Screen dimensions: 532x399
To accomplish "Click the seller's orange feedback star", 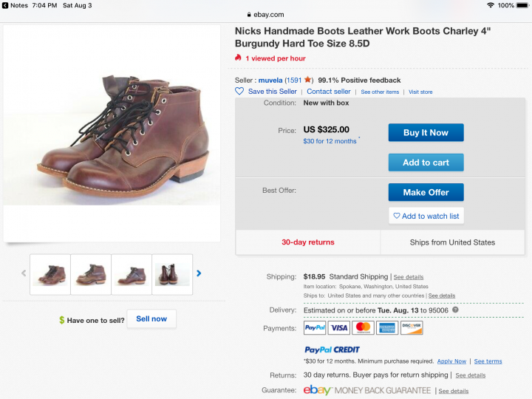I will point(307,80).
